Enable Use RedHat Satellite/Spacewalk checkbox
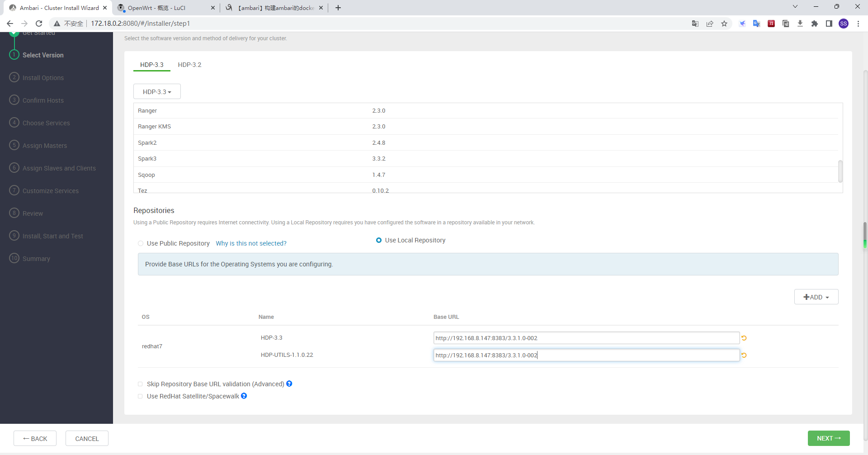 (x=140, y=396)
